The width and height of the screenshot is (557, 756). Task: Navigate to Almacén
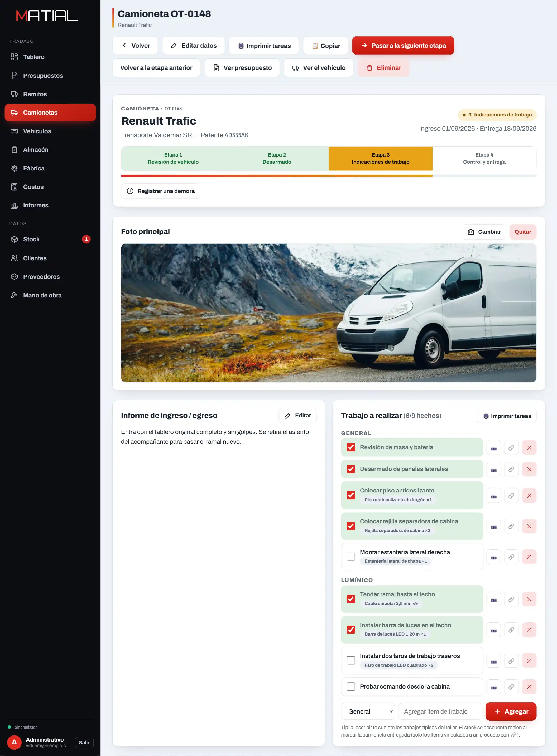click(50, 150)
